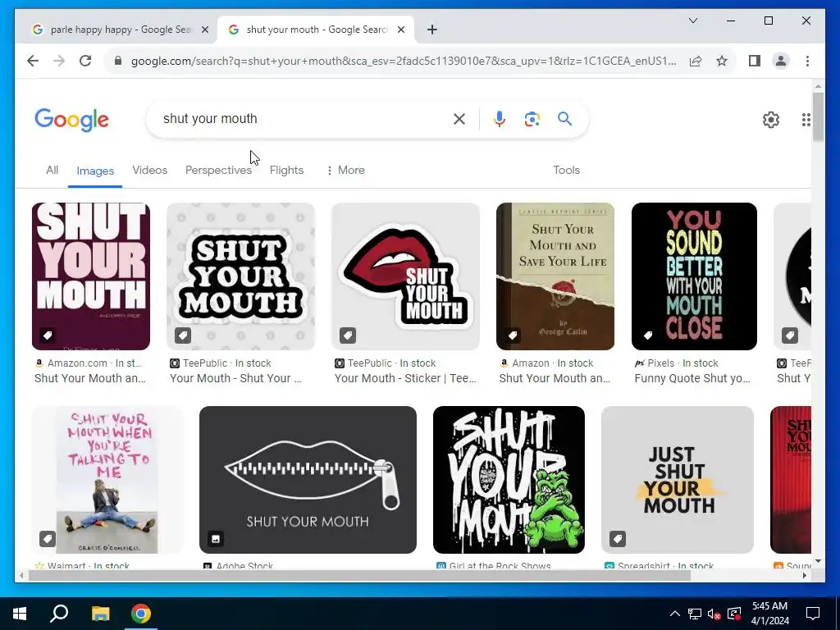Open black bubble-letter TeePublic sticker image

[241, 276]
